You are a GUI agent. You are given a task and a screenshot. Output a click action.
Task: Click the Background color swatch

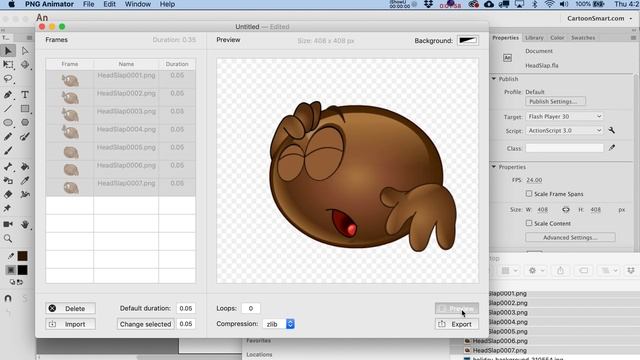tap(468, 40)
